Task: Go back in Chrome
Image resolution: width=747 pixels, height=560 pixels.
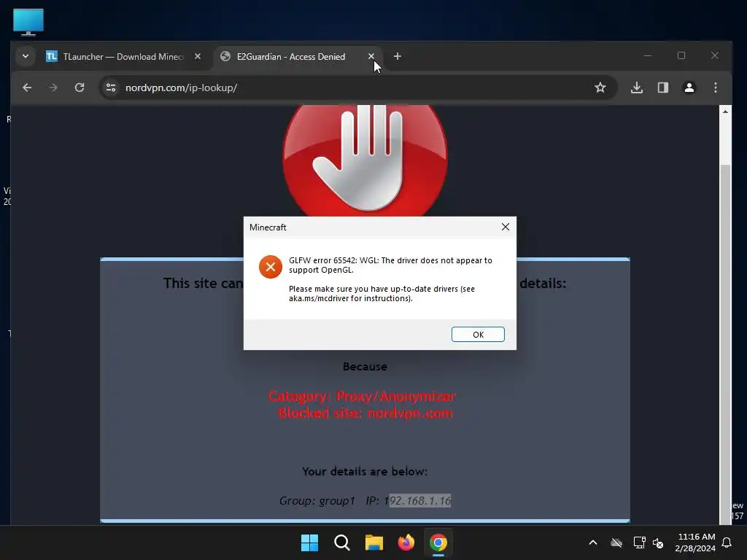Action: point(27,87)
